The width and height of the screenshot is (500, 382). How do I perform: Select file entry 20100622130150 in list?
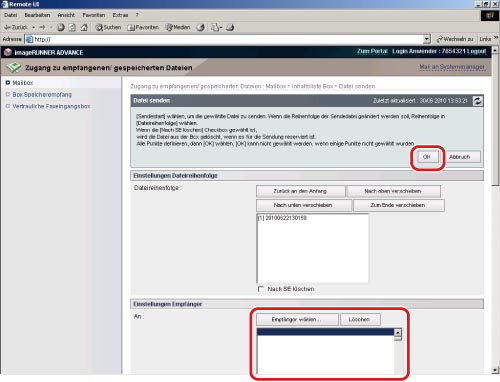point(282,218)
